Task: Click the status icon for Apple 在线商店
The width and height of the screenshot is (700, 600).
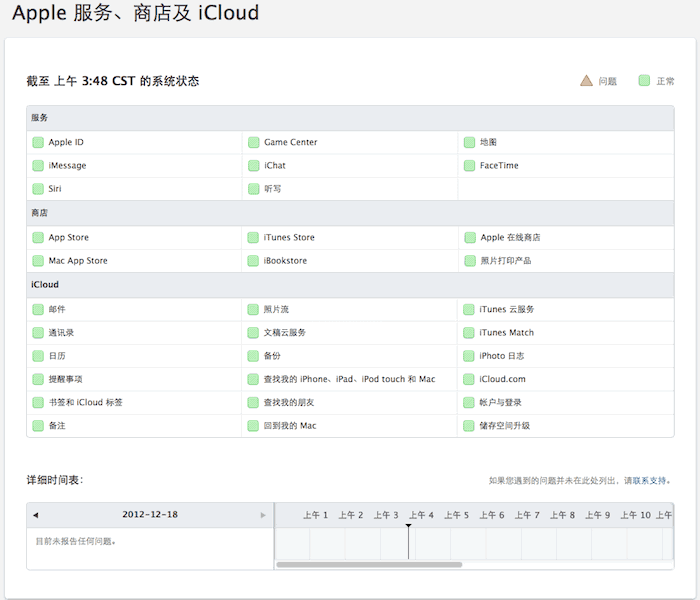Action: coord(470,238)
